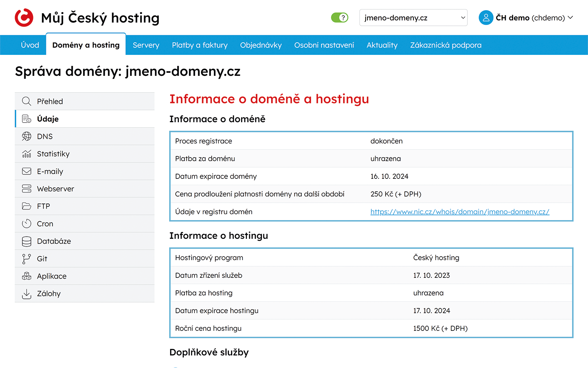Open Databáze in the sidebar
Image resolution: width=588 pixels, height=368 pixels.
pos(85,241)
